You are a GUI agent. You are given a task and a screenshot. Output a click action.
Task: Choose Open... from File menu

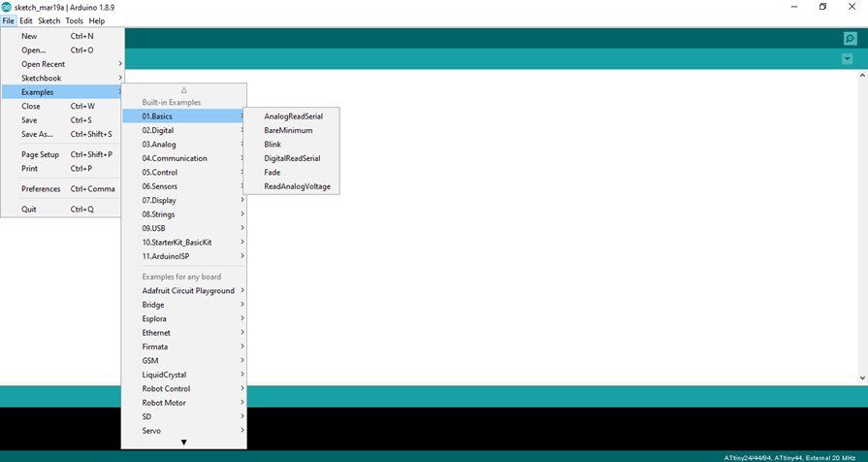[x=62, y=49]
